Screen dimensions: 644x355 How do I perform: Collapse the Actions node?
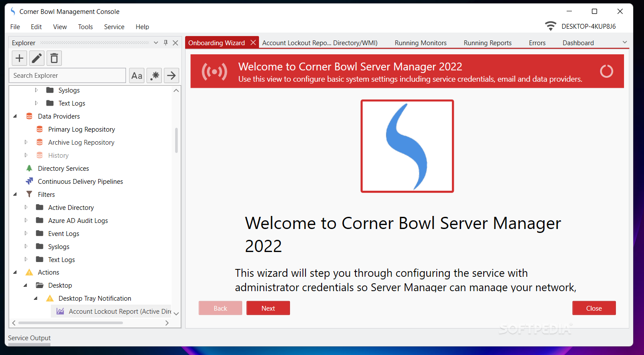tap(15, 272)
